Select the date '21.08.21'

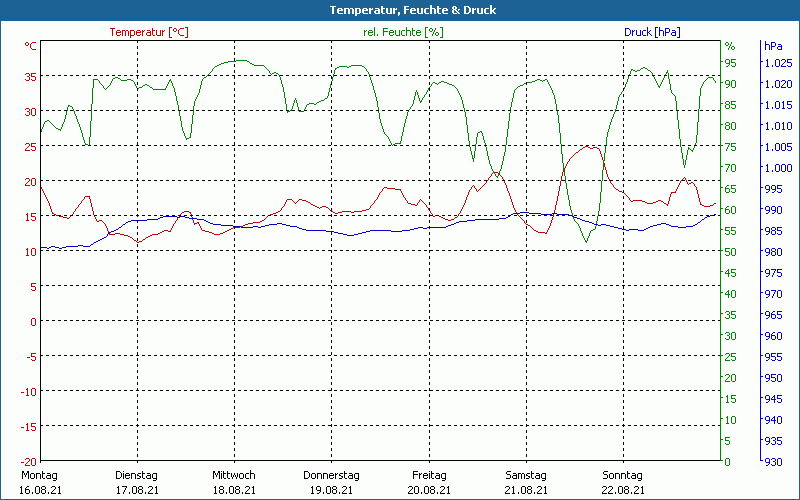point(526,490)
